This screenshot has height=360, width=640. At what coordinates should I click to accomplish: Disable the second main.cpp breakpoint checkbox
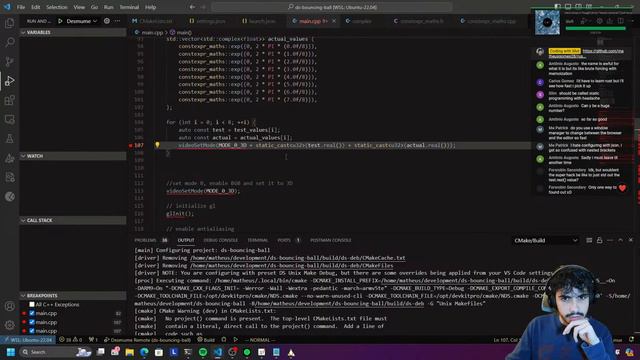32,322
